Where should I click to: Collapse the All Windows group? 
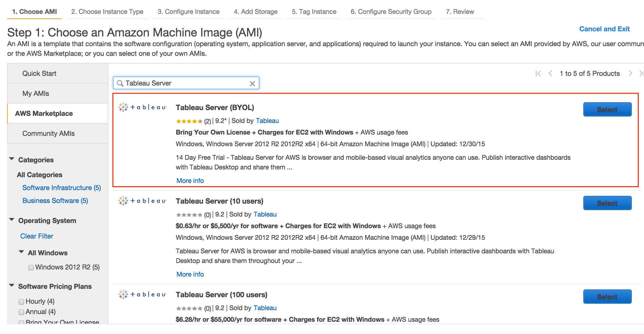pyautogui.click(x=21, y=252)
